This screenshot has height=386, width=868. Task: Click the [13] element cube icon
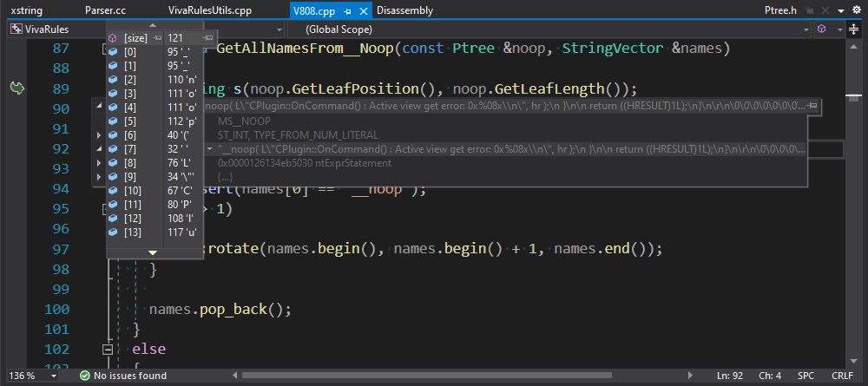click(112, 232)
